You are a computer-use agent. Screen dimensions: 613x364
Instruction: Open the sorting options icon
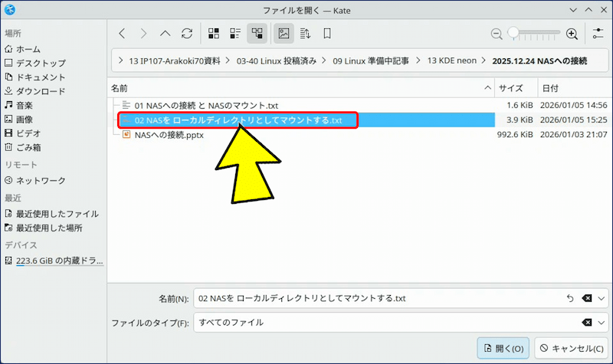click(305, 34)
